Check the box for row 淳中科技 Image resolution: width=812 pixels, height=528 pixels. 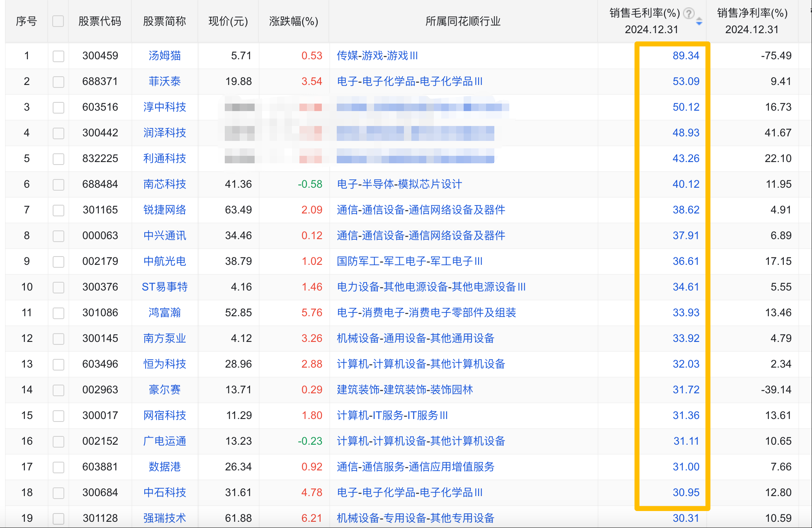pyautogui.click(x=58, y=107)
